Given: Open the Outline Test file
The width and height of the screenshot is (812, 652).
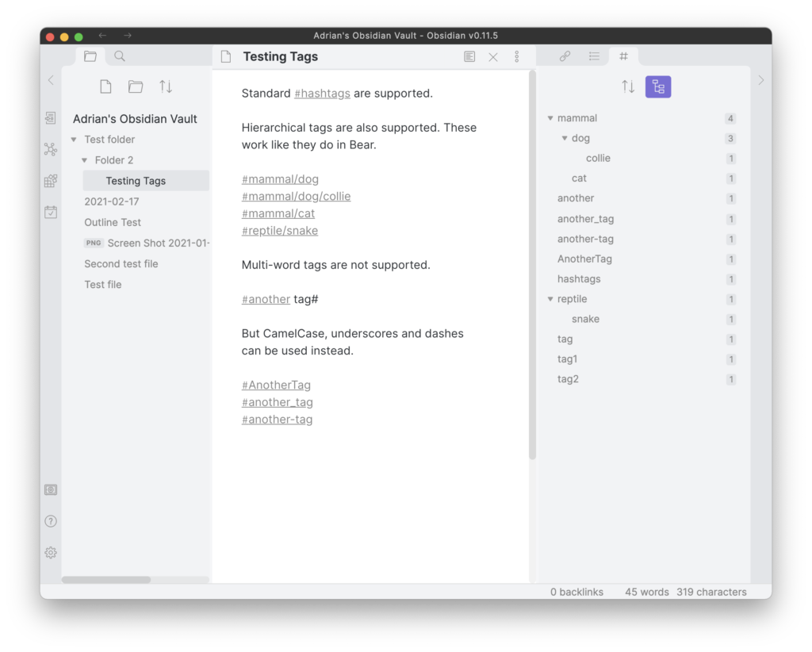Looking at the screenshot, I should click(x=113, y=222).
